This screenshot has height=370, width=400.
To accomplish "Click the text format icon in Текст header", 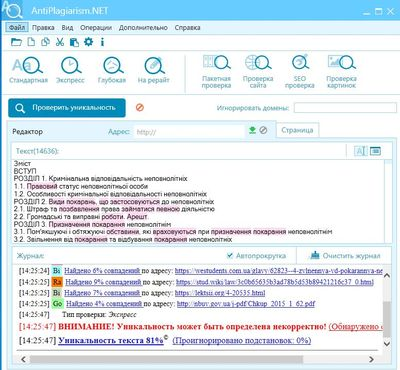I will click(x=360, y=151).
